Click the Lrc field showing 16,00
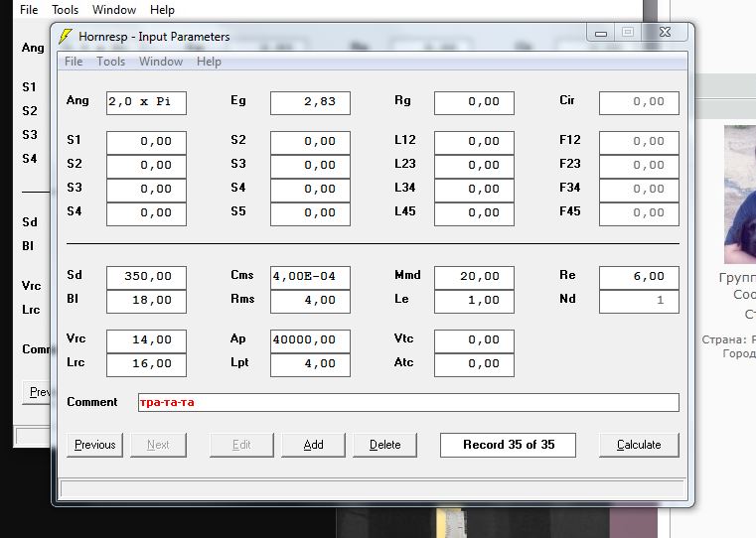The image size is (756, 538). click(147, 365)
